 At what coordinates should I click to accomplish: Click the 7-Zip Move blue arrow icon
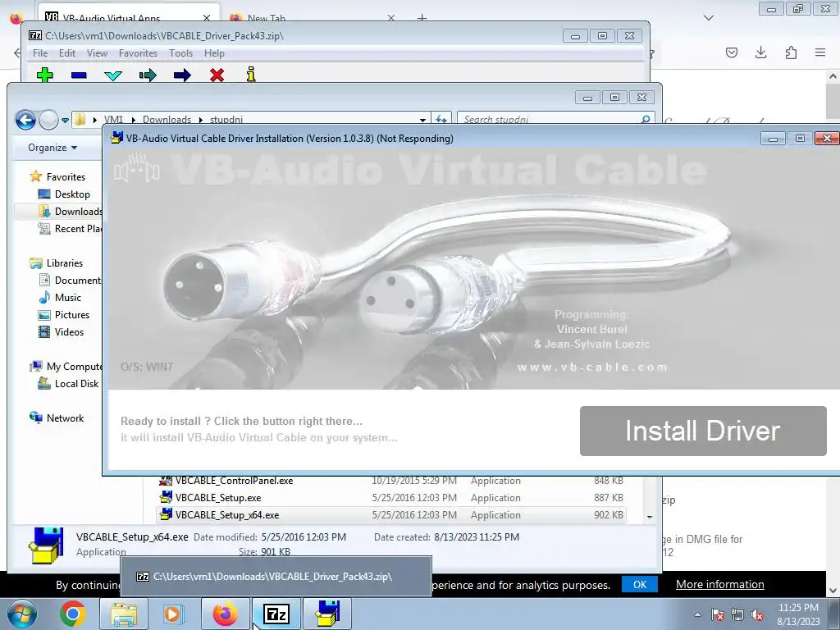[182, 75]
